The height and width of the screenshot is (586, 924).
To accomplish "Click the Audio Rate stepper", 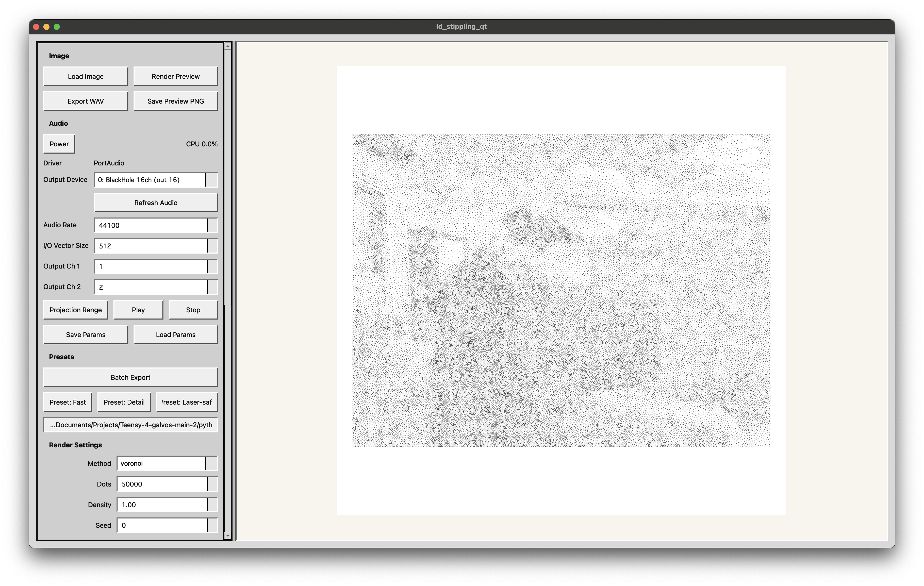I will pos(212,225).
